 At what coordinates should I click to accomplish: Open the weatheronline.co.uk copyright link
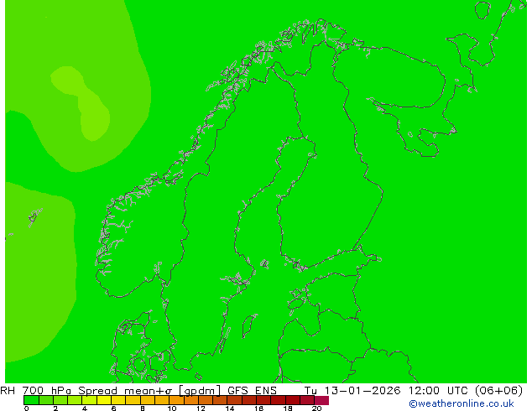click(x=462, y=403)
